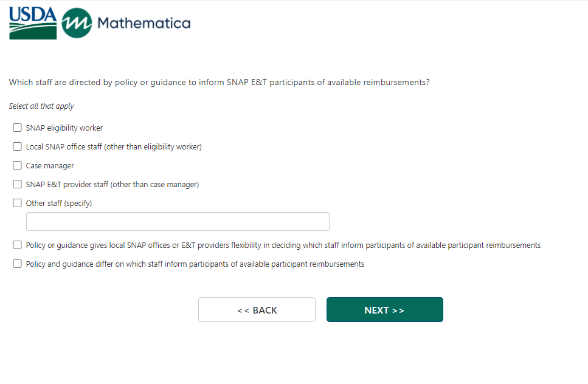The image size is (588, 384).
Task: Check the Other staff (specify) box
Action: (x=17, y=203)
